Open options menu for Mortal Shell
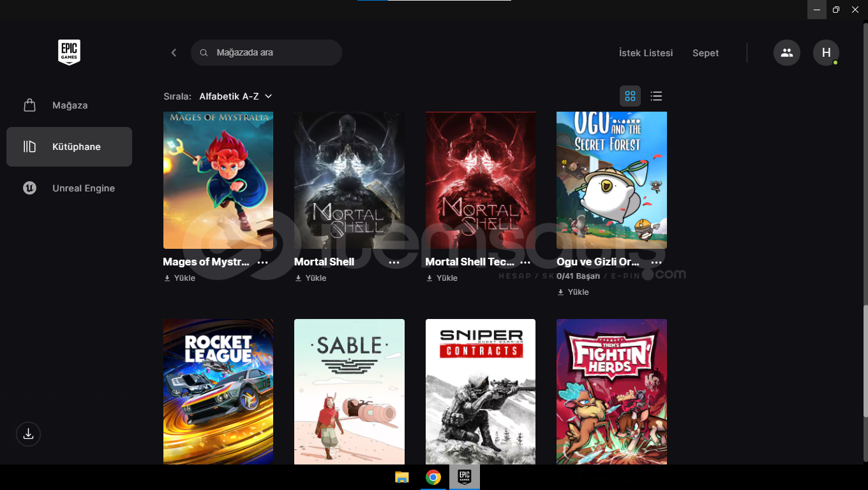This screenshot has height=490, width=868. click(394, 262)
